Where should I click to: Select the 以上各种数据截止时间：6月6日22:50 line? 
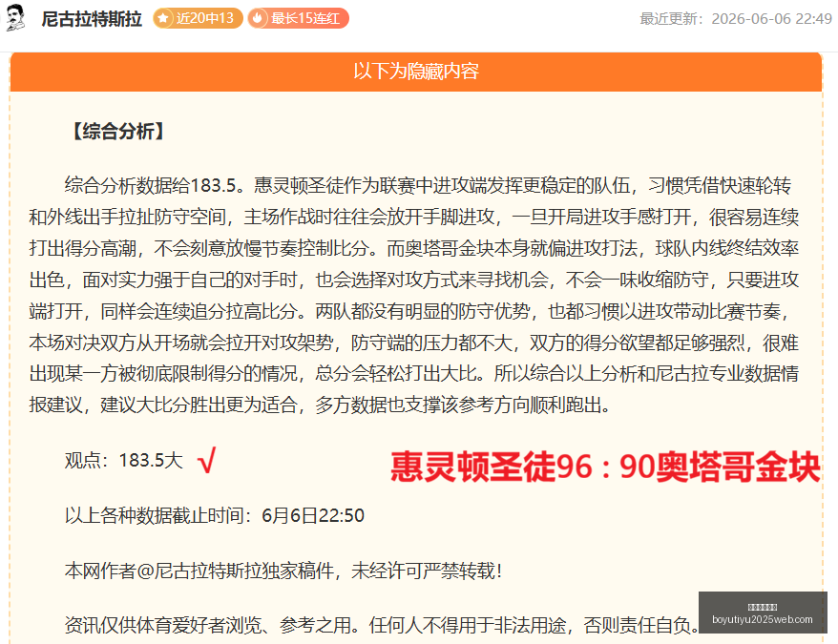pos(215,516)
